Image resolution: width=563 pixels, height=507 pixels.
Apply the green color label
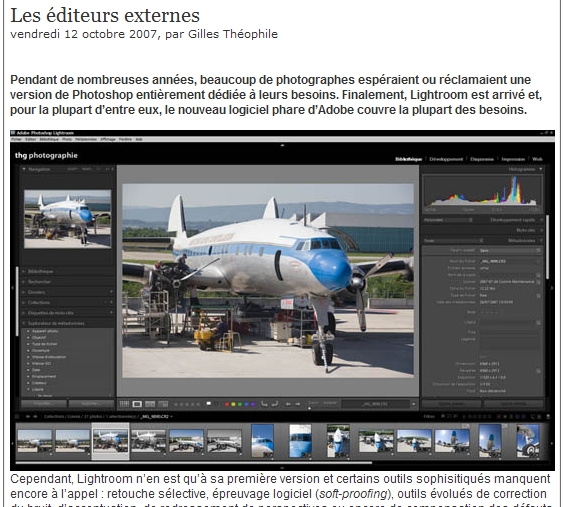point(239,404)
